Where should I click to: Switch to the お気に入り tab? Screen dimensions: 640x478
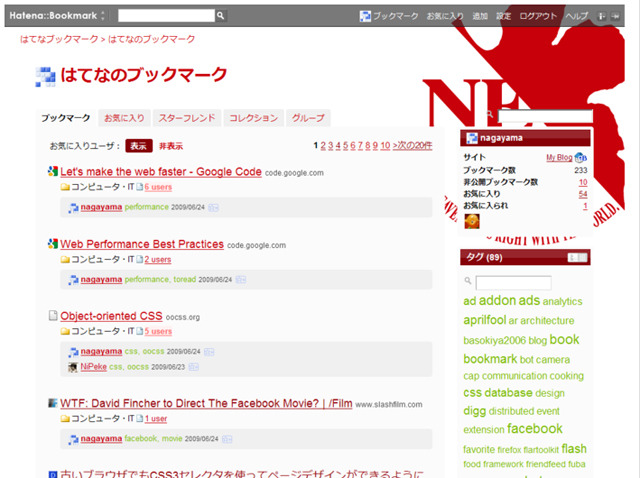point(124,118)
